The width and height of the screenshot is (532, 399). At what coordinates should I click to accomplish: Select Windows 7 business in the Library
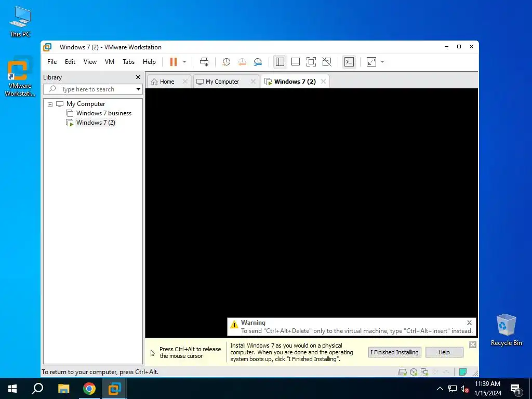tap(103, 113)
